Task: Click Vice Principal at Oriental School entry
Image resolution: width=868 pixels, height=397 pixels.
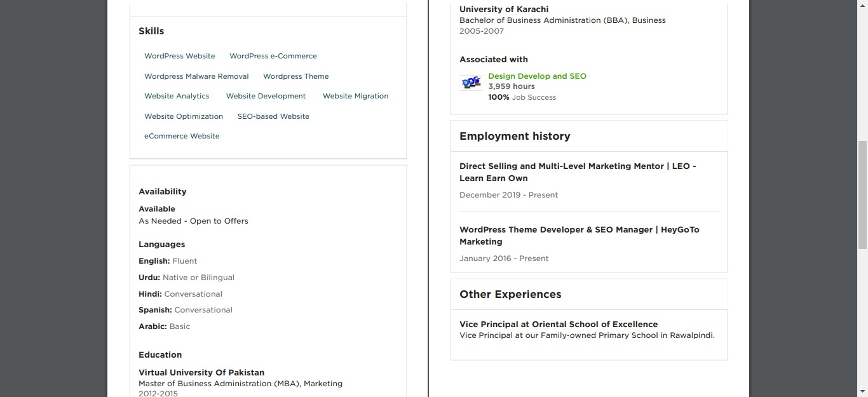Action: (x=559, y=324)
